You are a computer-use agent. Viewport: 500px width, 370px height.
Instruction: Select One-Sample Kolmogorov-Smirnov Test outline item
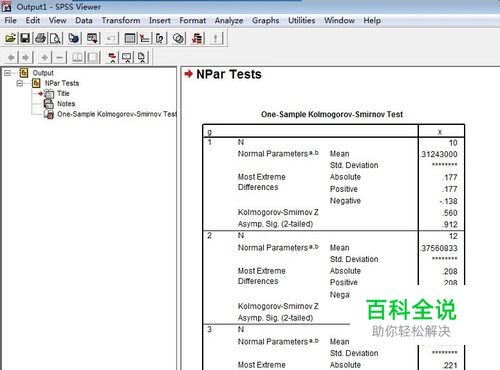tap(117, 114)
